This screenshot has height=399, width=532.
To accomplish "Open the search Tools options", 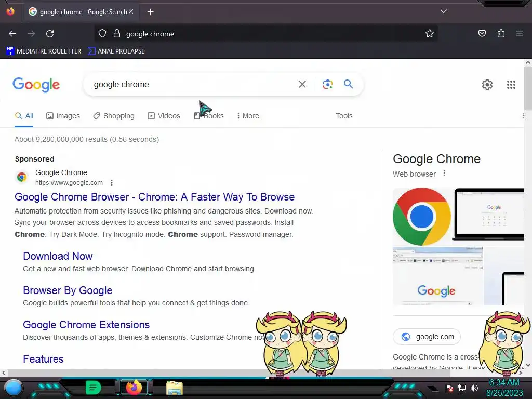I will [344, 116].
